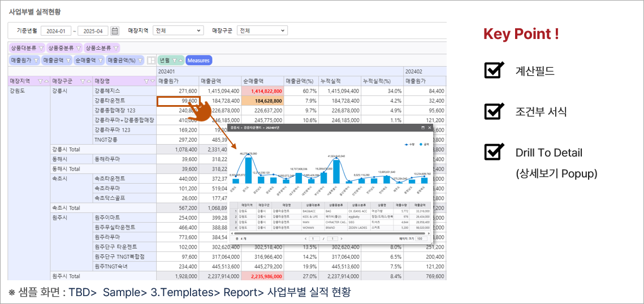Click filter icon on 매출원가 chip

coord(35,60)
